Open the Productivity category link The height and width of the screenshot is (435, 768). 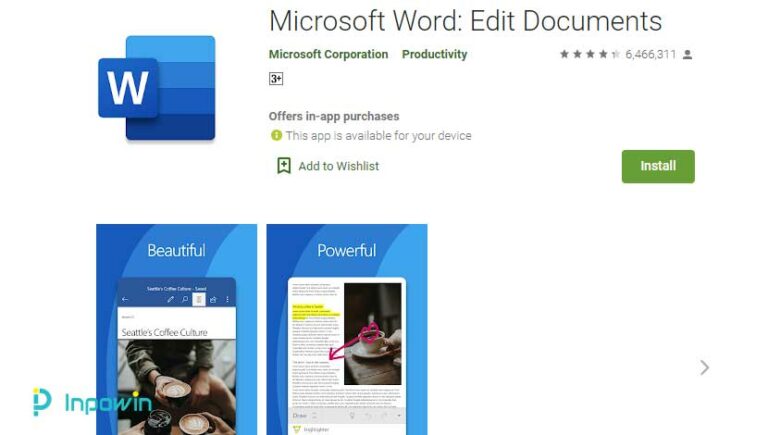pos(434,54)
